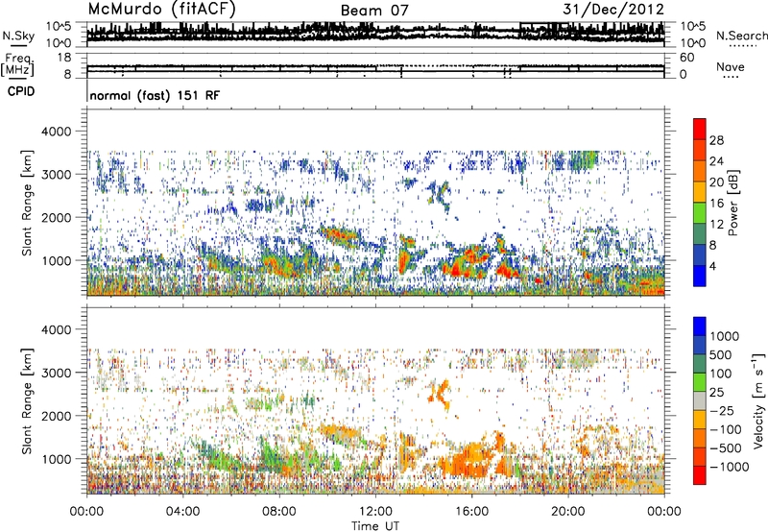
Task: Click the '4' tick on Power color bar
Action: (x=713, y=266)
